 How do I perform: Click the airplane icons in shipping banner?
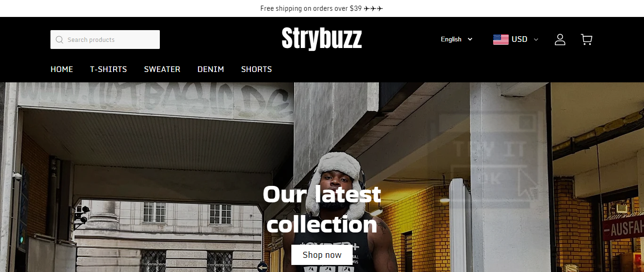(373, 8)
